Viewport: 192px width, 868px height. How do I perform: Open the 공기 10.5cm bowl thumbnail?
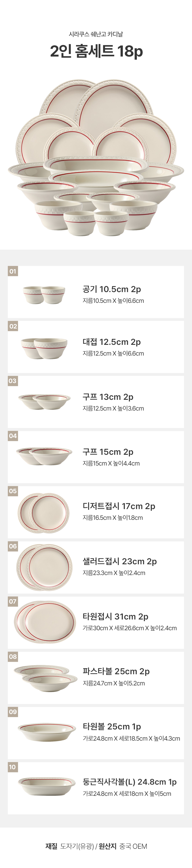pyautogui.click(x=44, y=295)
